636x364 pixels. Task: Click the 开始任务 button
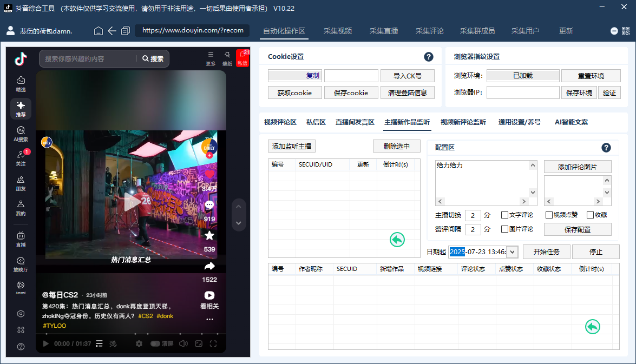[547, 252]
